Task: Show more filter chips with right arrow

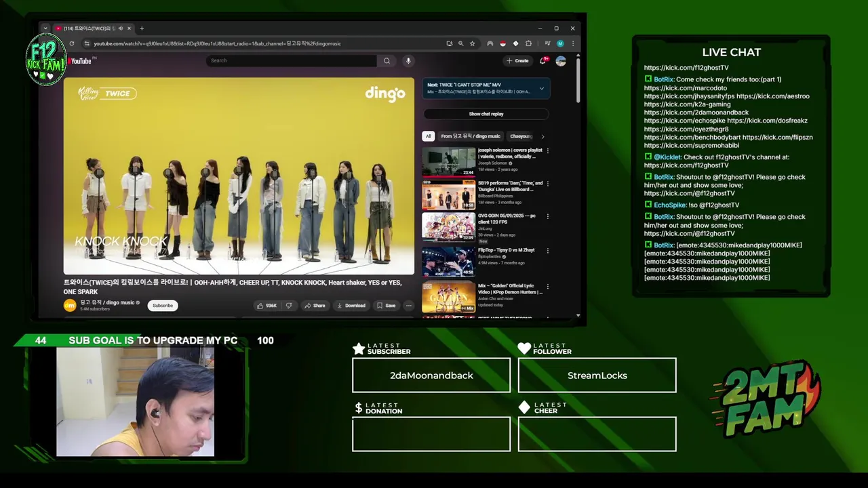Action: 542,136
